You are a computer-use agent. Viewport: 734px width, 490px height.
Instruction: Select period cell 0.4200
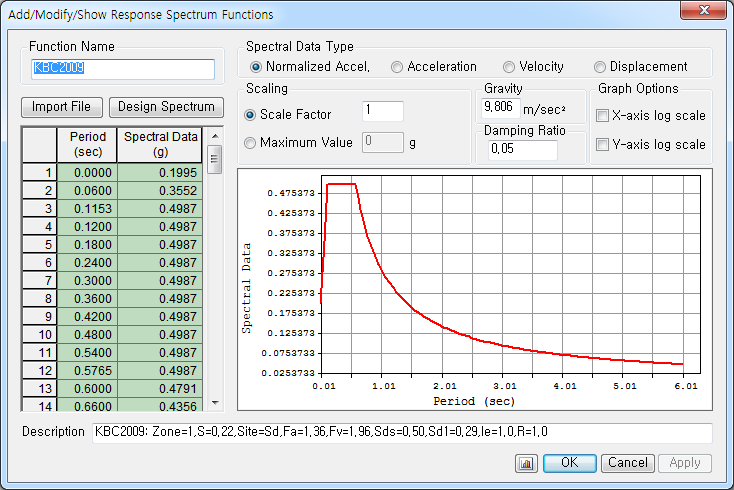click(87, 317)
